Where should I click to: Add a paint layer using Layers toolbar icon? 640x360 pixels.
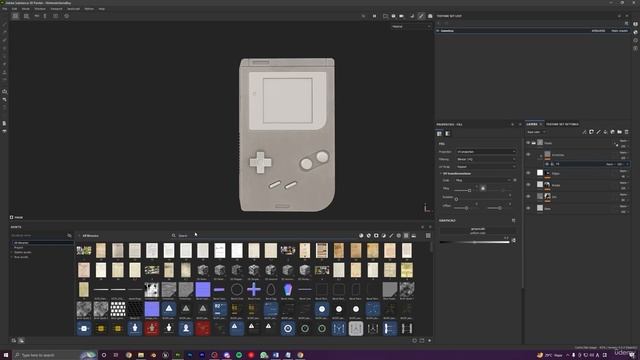pyautogui.click(x=598, y=132)
